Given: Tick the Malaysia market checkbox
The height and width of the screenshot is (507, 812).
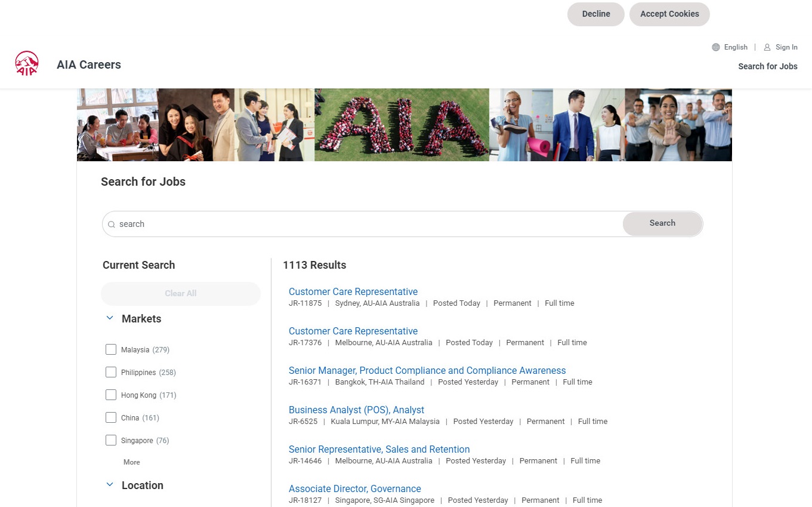Looking at the screenshot, I should coord(111,349).
